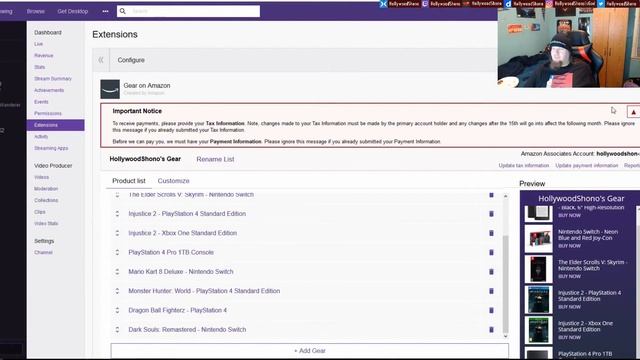Grab reorder handle for Injustice 2 Xbox One
The width and height of the screenshot is (640, 360).
click(117, 233)
